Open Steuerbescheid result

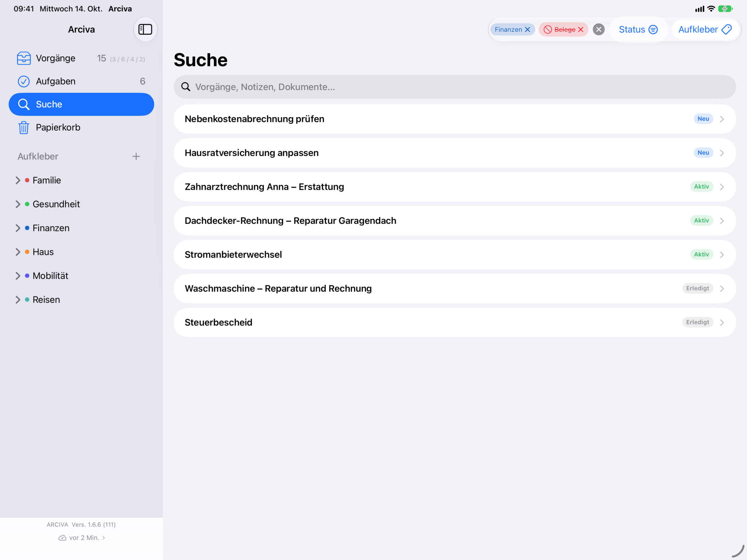[x=455, y=322]
